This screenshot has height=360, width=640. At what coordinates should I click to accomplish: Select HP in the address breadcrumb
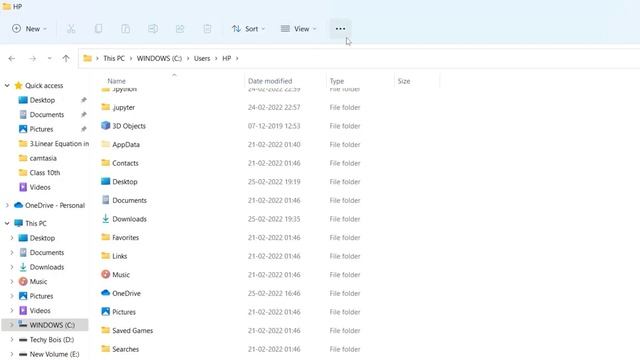pos(227,58)
